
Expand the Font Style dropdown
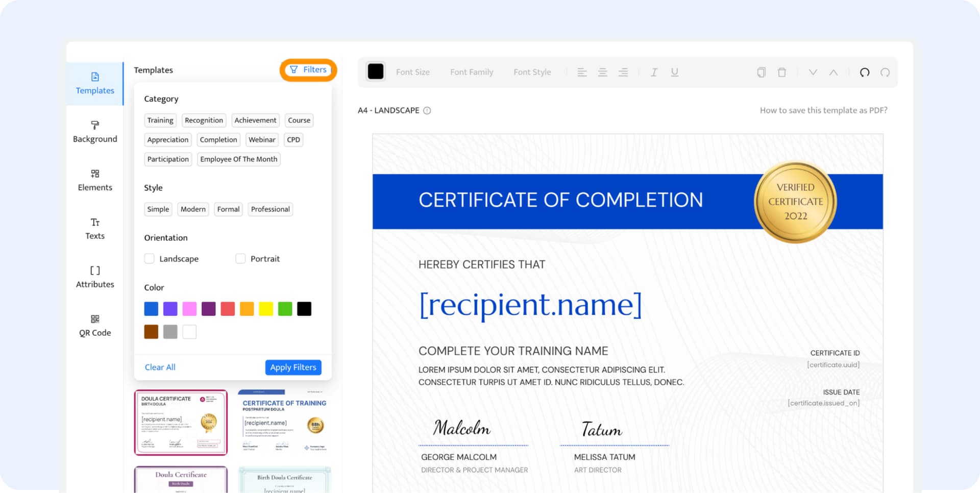[x=532, y=72]
